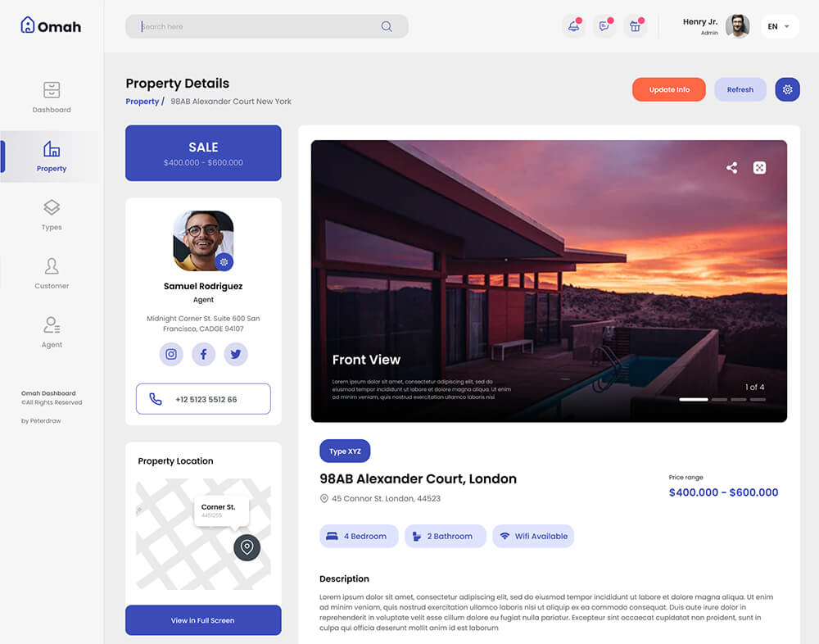Image resolution: width=819 pixels, height=644 pixels.
Task: Share the Front View photo
Action: (731, 168)
